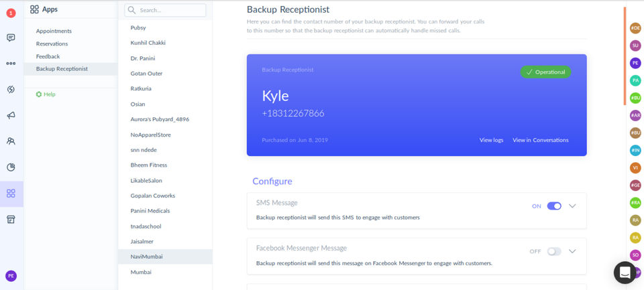This screenshot has width=644, height=290.
Task: Open the Appointments menu item
Action: tap(54, 31)
